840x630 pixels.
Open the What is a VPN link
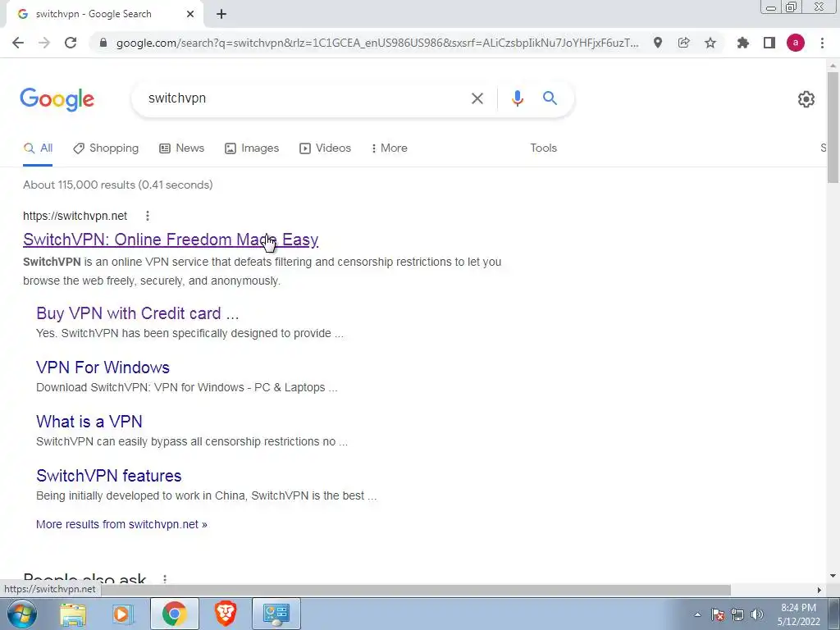pyautogui.click(x=89, y=422)
